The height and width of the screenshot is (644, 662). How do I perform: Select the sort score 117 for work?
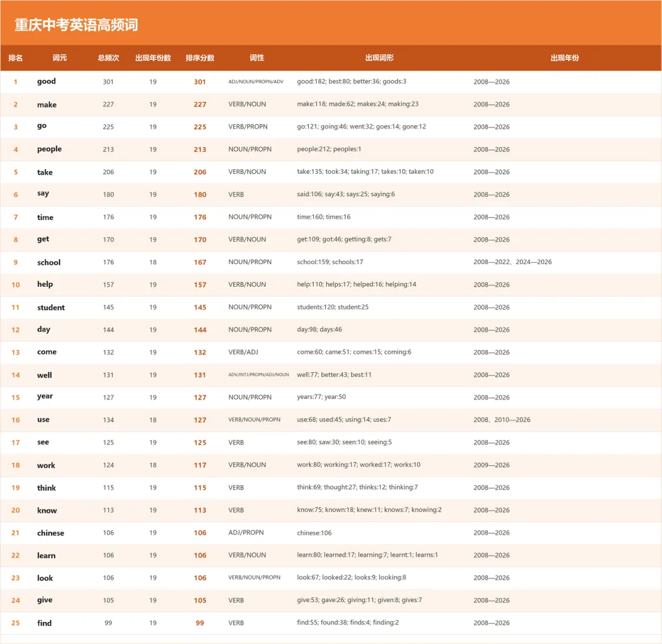point(200,465)
